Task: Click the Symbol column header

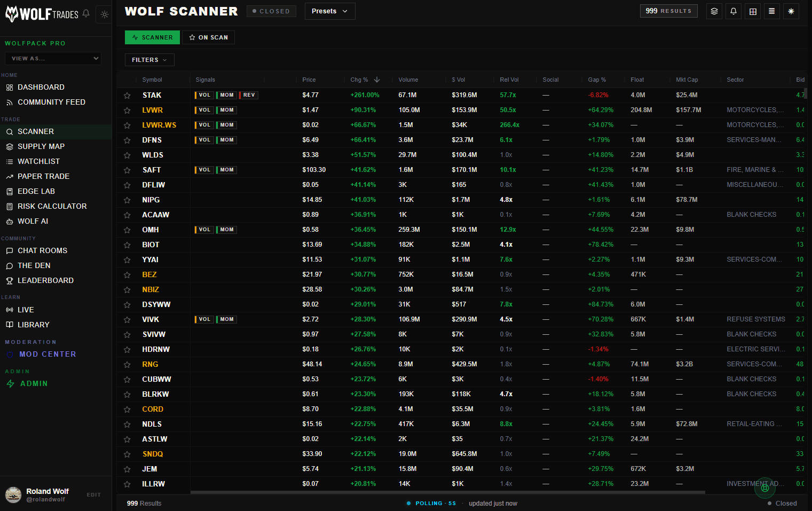Action: [x=152, y=80]
